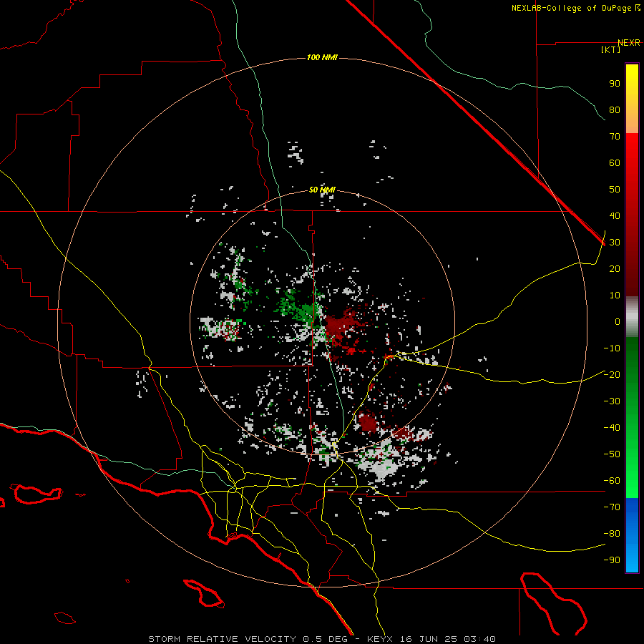The height and width of the screenshot is (644, 644).
Task: Click the "-10" value on the velocity scale
Action: (612, 348)
